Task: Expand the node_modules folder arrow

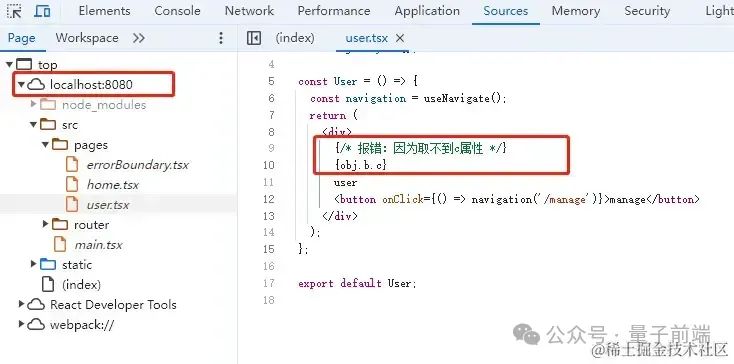Action: (33, 104)
